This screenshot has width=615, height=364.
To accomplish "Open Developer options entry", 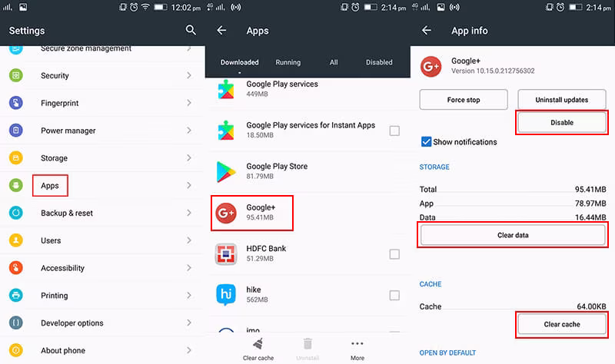I will 102,323.
